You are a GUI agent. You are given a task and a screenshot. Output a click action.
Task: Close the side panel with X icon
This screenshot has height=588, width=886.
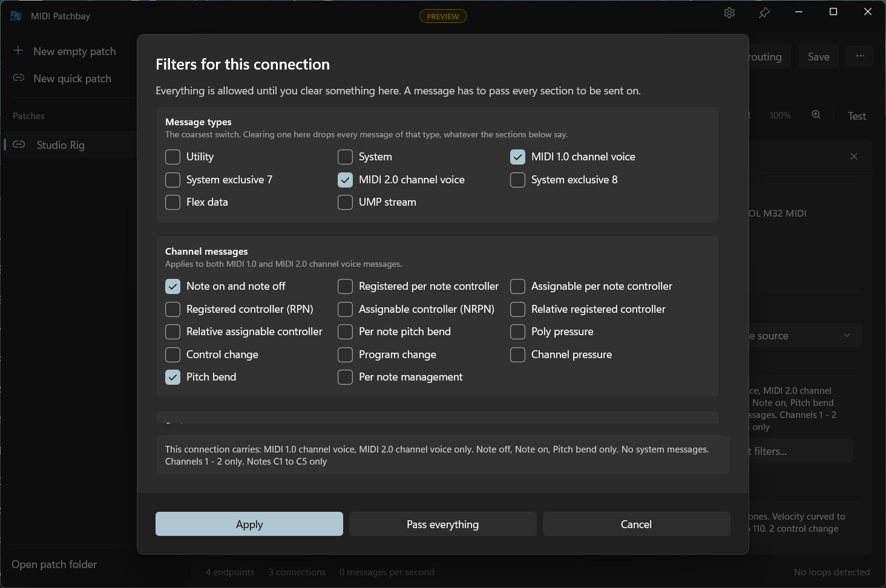click(854, 156)
